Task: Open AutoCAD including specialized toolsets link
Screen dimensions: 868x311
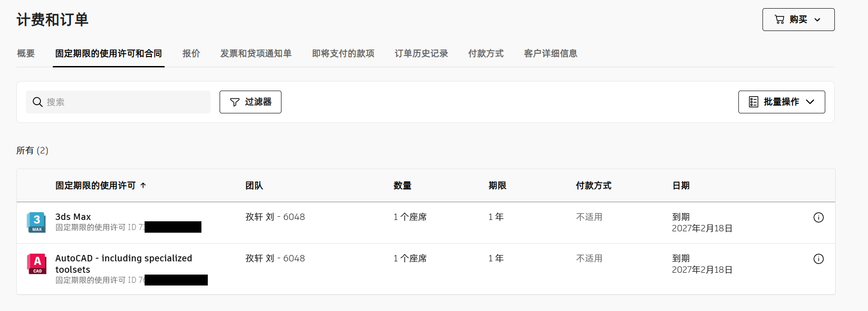Action: pyautogui.click(x=123, y=259)
